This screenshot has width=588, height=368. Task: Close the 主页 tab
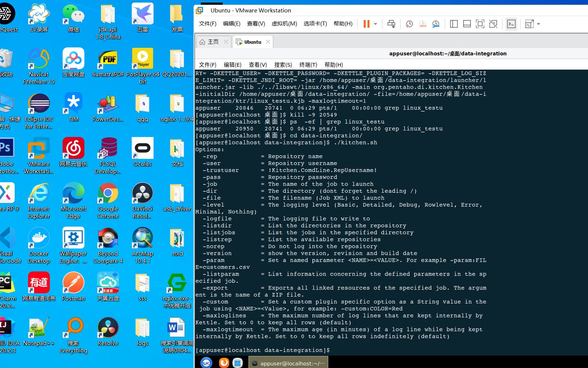[226, 42]
